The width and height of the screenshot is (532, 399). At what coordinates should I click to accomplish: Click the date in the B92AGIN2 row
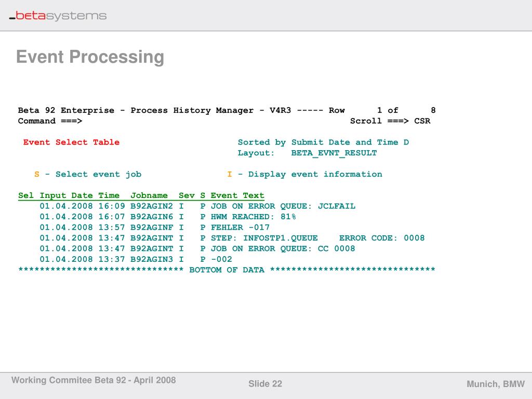tap(66, 206)
